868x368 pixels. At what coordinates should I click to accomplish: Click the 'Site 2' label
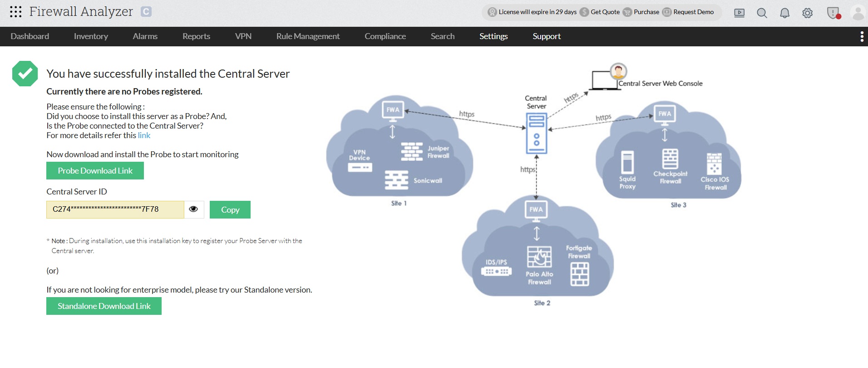tap(542, 303)
